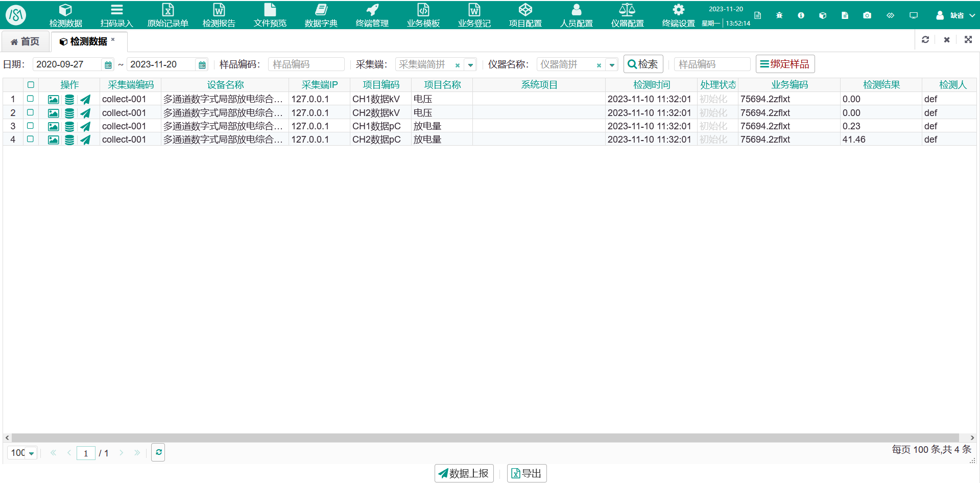Go to the next page arrow
980x483 pixels.
[121, 453]
